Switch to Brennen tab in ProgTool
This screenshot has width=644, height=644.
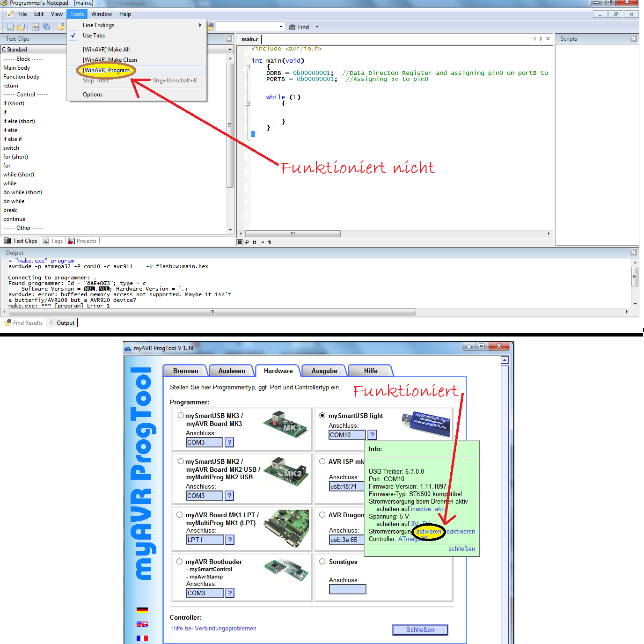pos(185,371)
